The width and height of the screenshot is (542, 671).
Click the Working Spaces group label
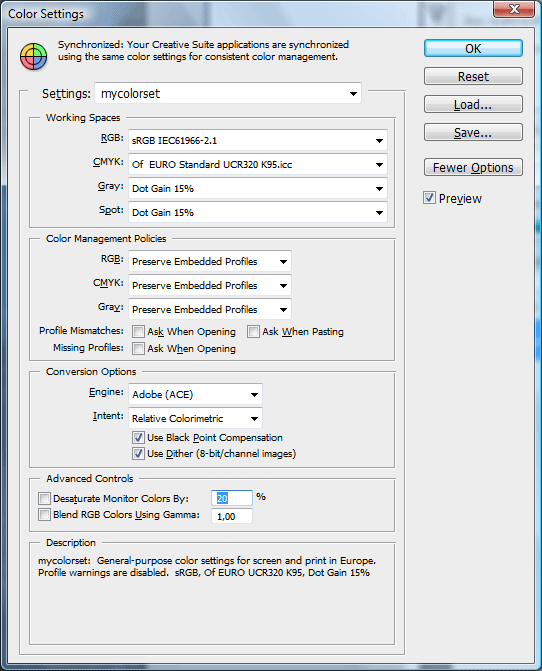click(83, 118)
